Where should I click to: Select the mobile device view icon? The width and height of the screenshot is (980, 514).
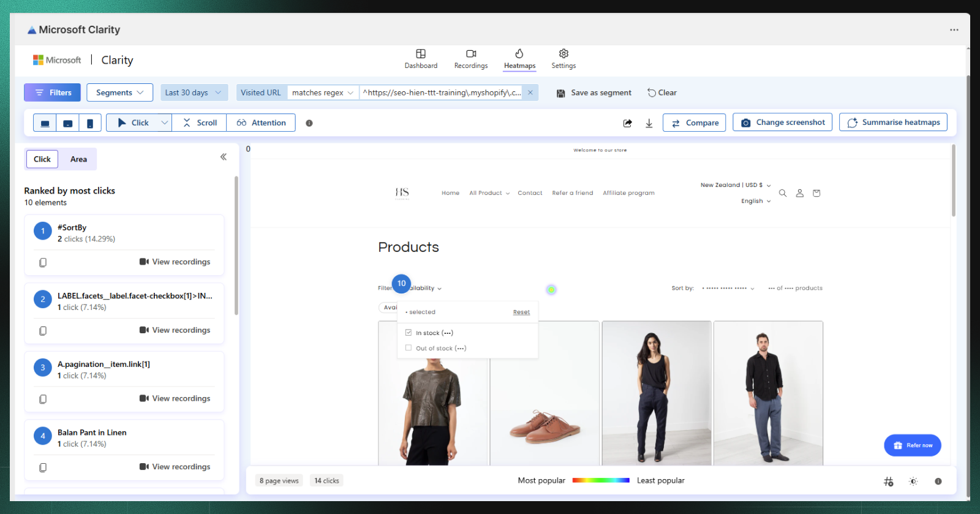[x=90, y=123]
